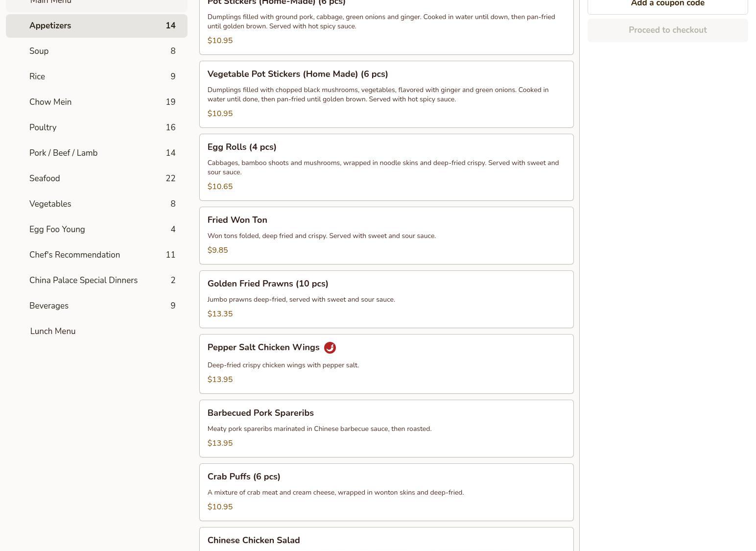Open the Beverages category
The height and width of the screenshot is (551, 756).
[x=96, y=306]
